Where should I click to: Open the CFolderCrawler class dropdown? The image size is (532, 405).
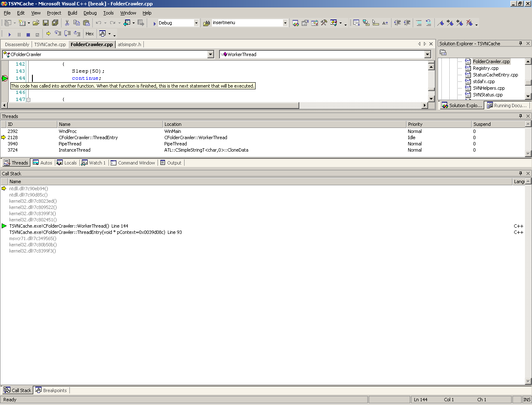pyautogui.click(x=211, y=54)
